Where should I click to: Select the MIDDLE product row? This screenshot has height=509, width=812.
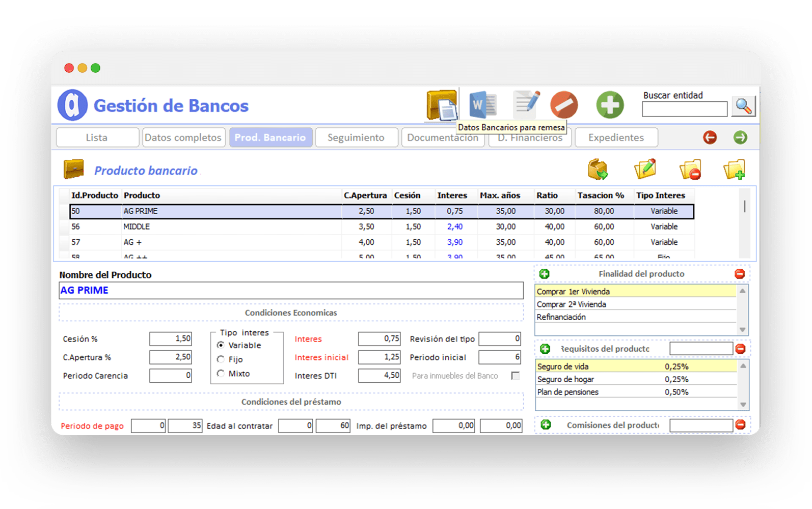[x=382, y=227]
